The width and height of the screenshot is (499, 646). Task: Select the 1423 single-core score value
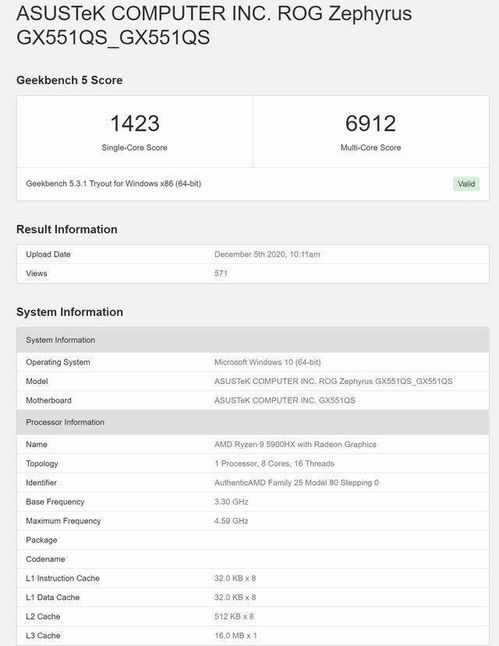[x=135, y=124]
